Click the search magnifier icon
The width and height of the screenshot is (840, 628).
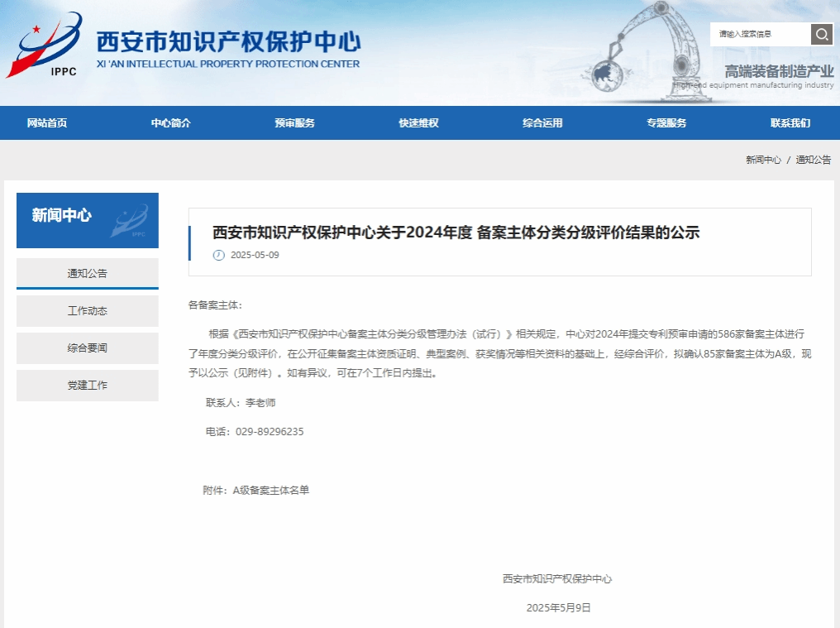821,34
